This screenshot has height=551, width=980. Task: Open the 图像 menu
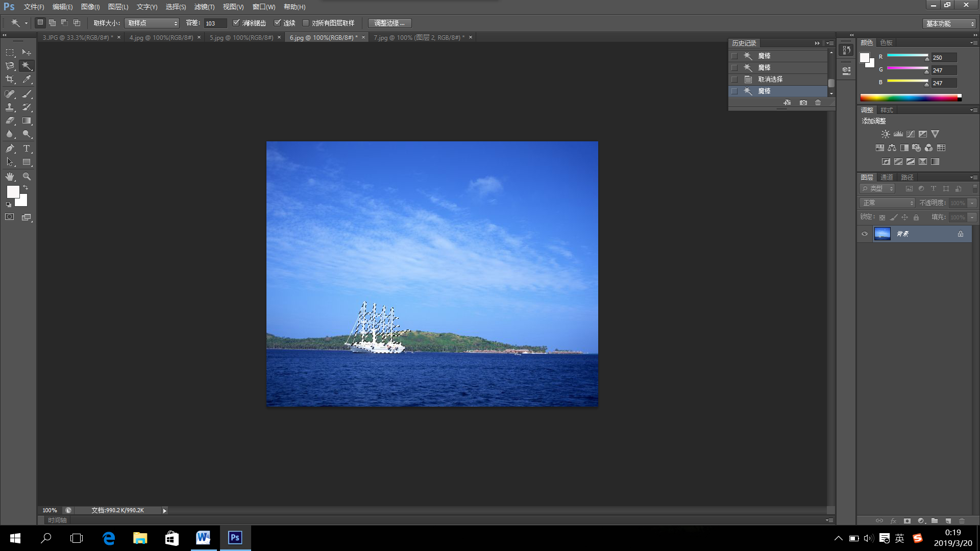click(90, 7)
